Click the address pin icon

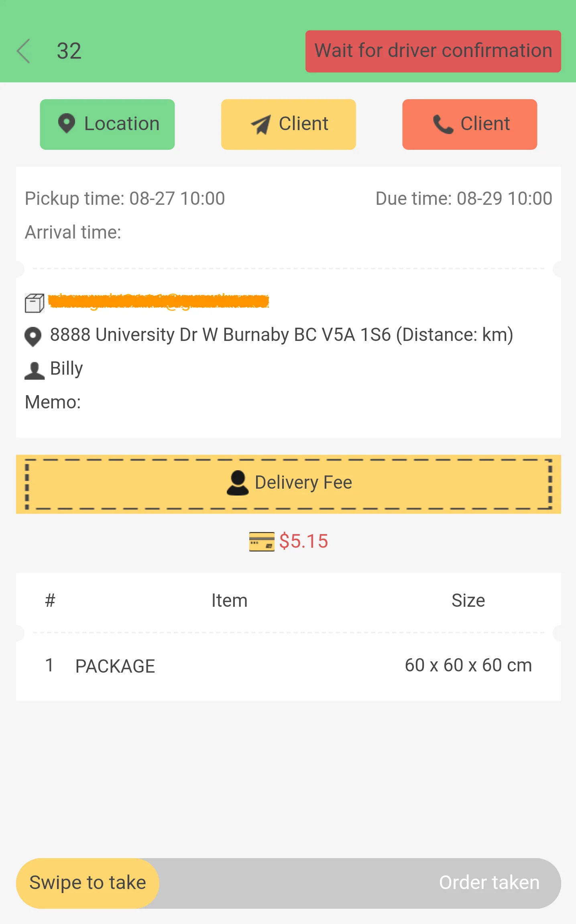click(33, 337)
